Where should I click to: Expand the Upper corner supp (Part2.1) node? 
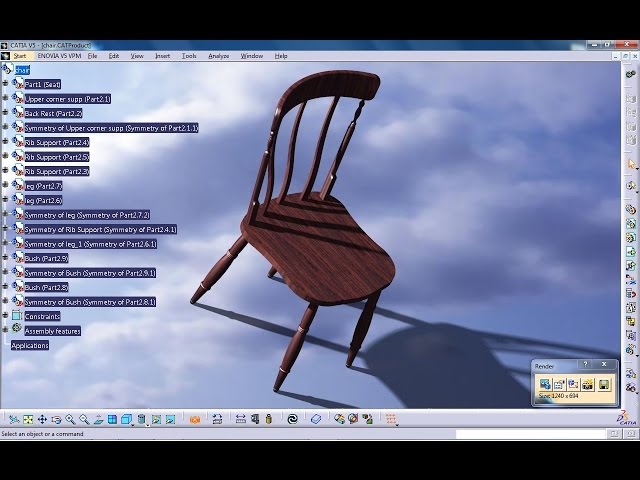click(x=5, y=98)
